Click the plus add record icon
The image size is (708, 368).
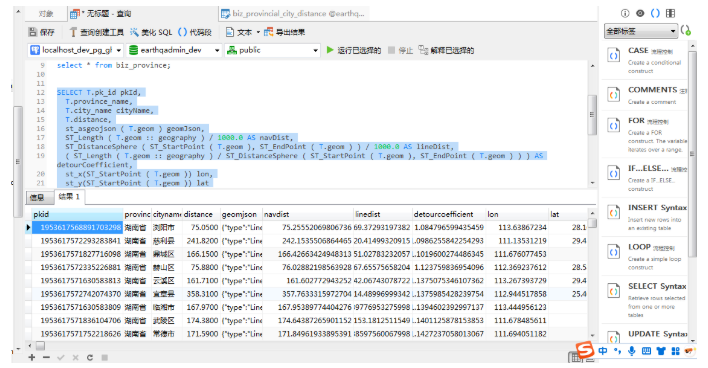[32, 358]
